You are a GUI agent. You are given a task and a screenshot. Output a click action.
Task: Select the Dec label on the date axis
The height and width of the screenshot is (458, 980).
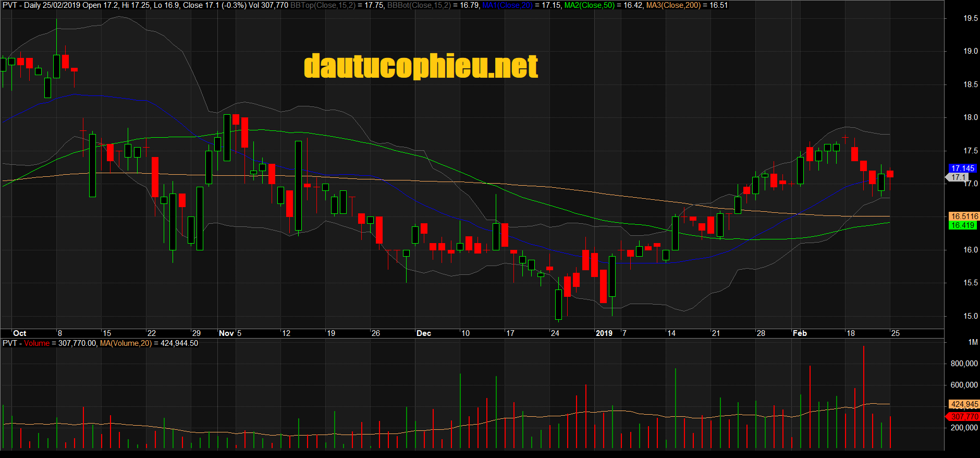424,333
